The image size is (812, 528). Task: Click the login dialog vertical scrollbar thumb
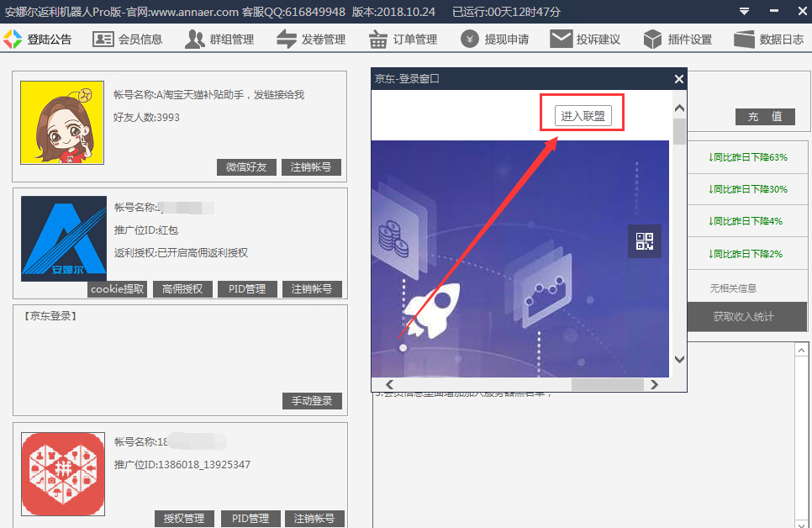tap(679, 132)
